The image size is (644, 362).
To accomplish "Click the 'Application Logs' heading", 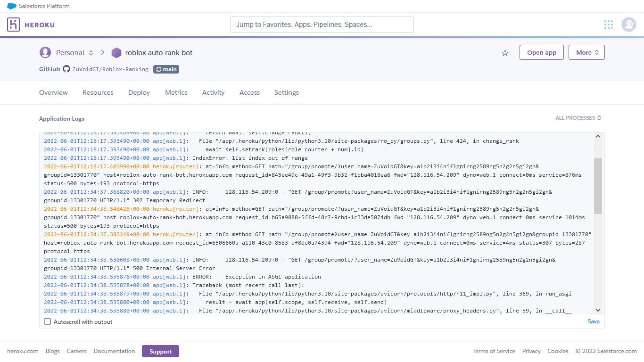I will [62, 119].
